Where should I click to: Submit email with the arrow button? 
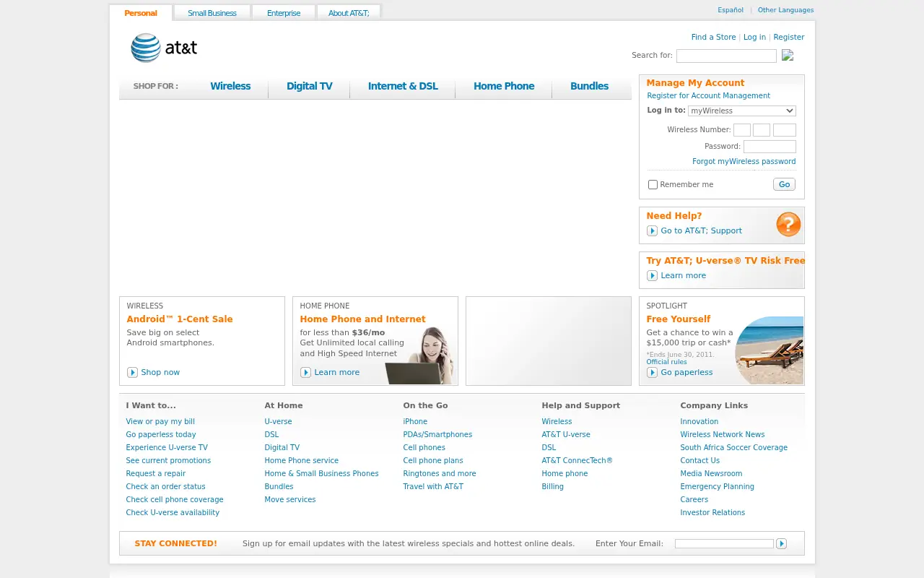[x=781, y=543]
